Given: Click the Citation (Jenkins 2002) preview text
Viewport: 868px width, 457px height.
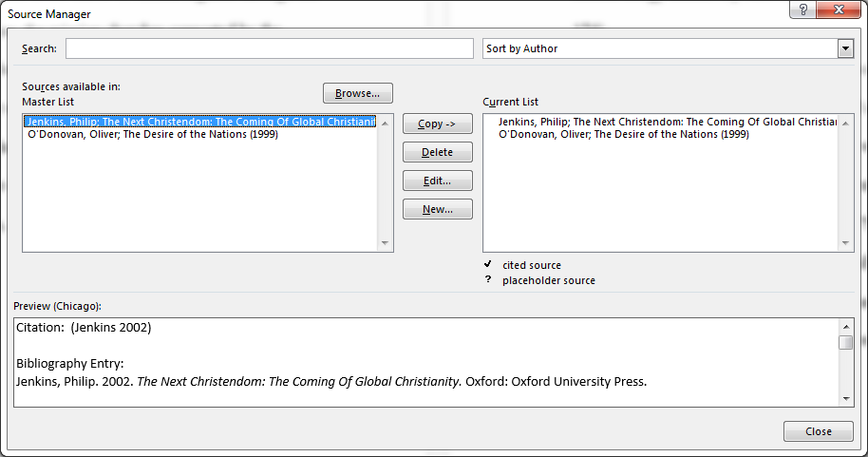Looking at the screenshot, I should point(84,328).
